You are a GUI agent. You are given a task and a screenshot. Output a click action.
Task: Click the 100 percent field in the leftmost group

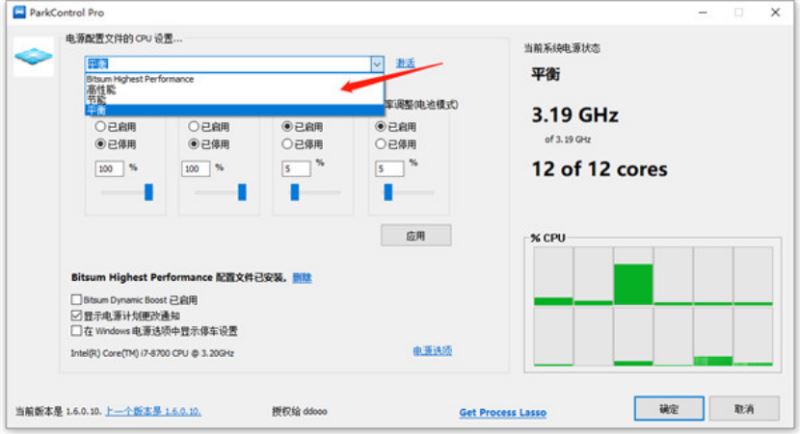tap(109, 169)
